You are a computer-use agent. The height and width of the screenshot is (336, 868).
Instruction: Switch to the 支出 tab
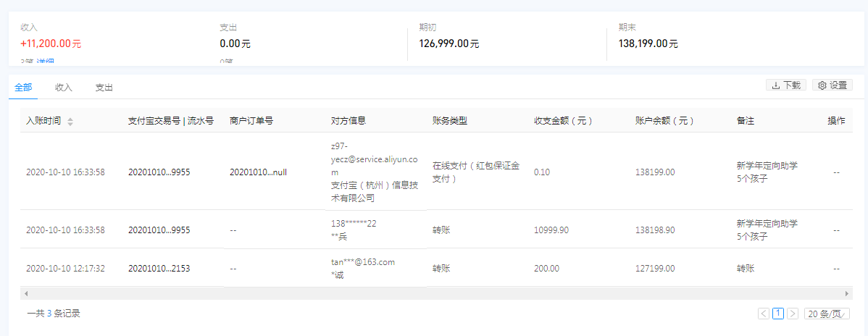click(104, 88)
